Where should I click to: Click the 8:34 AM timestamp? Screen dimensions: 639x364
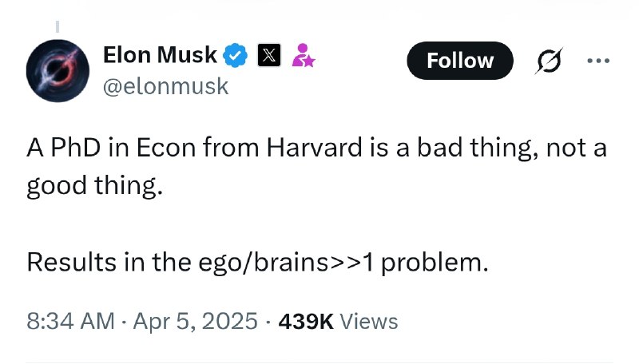click(70, 321)
